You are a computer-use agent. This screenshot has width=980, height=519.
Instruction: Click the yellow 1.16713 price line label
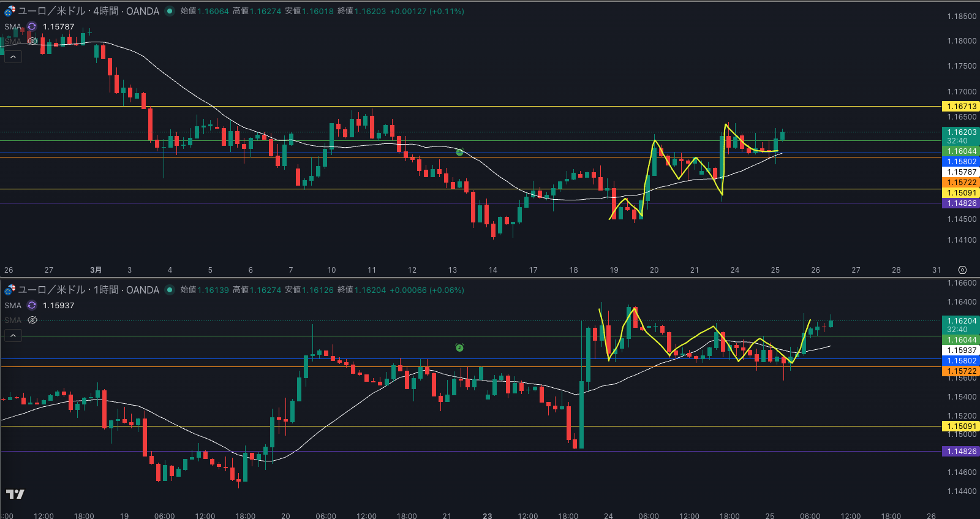click(x=961, y=107)
